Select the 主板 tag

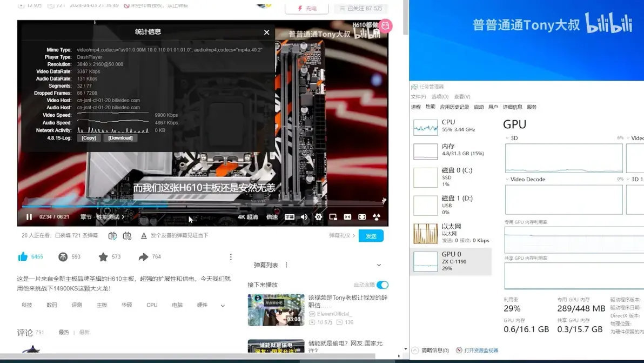click(x=102, y=305)
